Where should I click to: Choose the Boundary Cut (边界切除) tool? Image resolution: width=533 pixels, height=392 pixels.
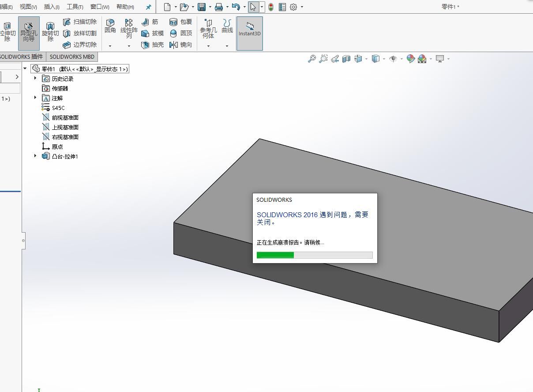[x=79, y=45]
